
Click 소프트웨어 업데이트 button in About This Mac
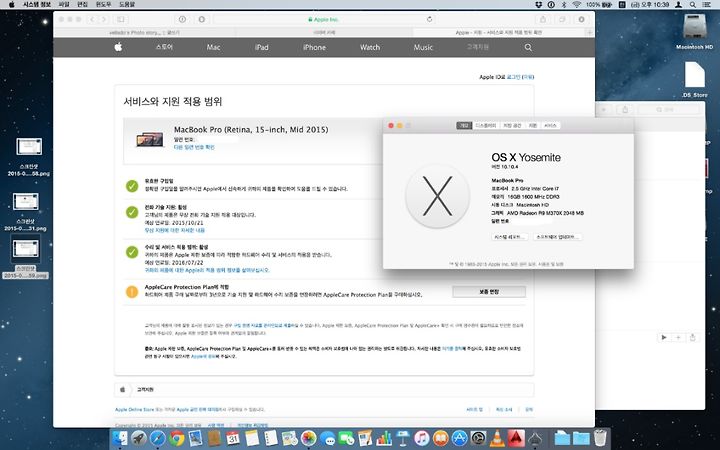pyautogui.click(x=557, y=237)
